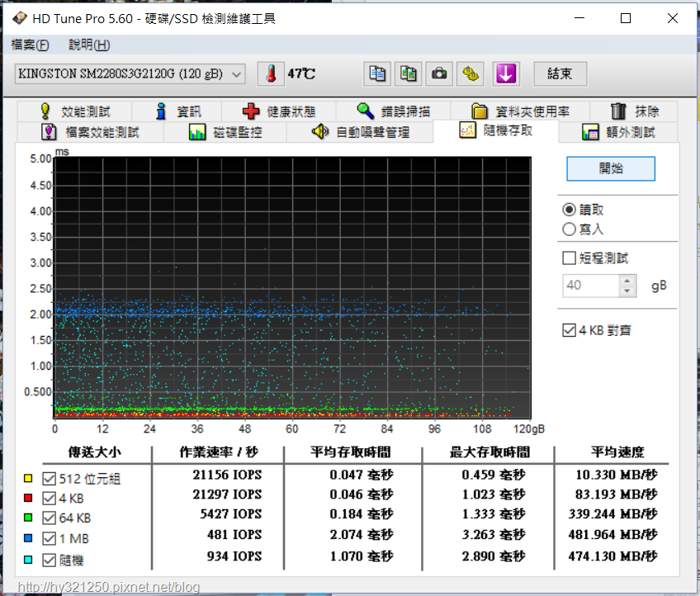
Task: Click the gB size input field
Action: pyautogui.click(x=591, y=286)
